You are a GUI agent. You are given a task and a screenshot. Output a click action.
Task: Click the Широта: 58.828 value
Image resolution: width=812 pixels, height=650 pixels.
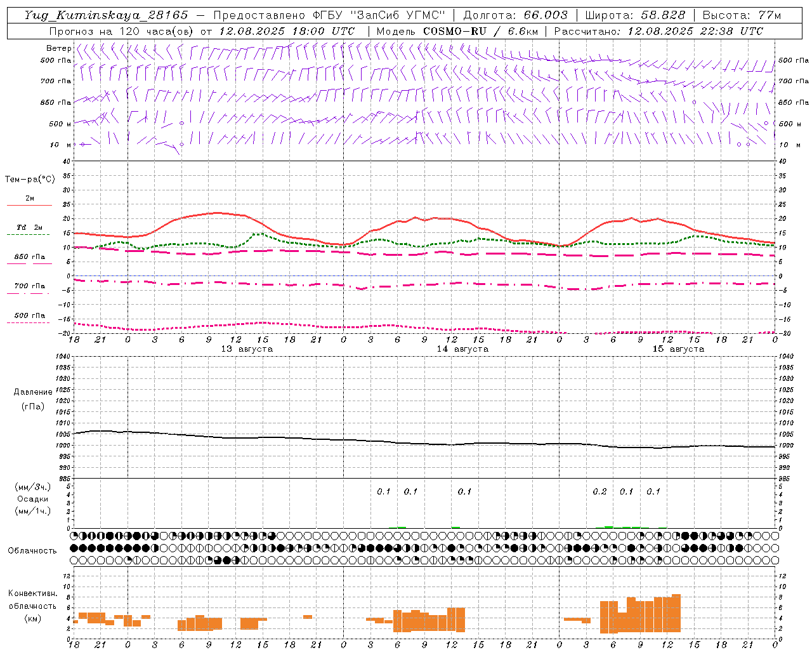tap(635, 15)
